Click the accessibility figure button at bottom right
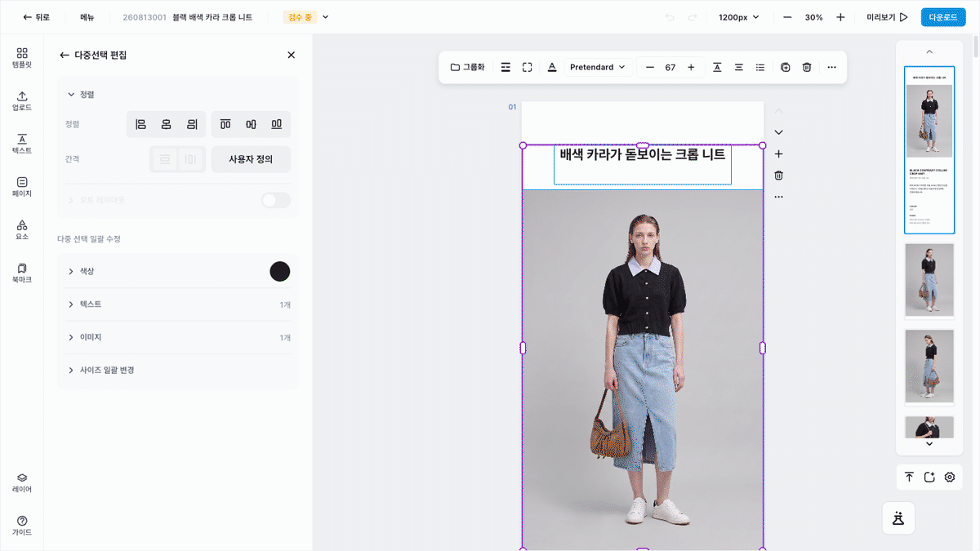 pos(898,518)
